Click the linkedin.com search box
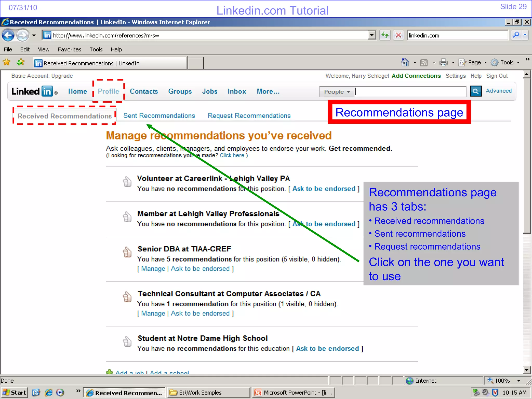Screen dimensions: 532x399 (457, 35)
